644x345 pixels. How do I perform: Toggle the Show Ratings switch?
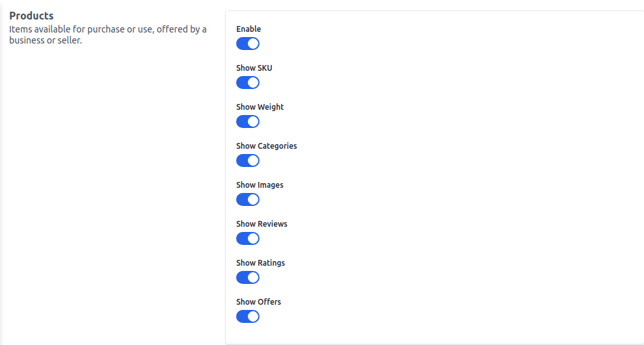pos(247,277)
